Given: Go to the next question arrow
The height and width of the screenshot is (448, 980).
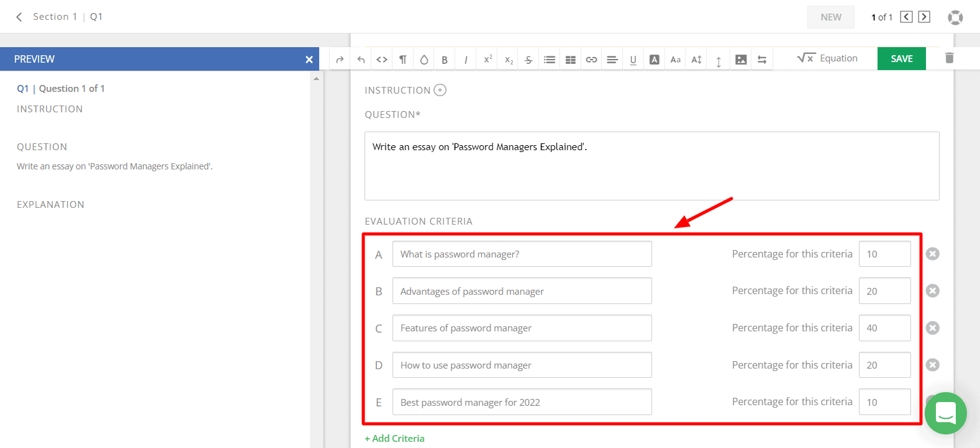Looking at the screenshot, I should [x=924, y=17].
